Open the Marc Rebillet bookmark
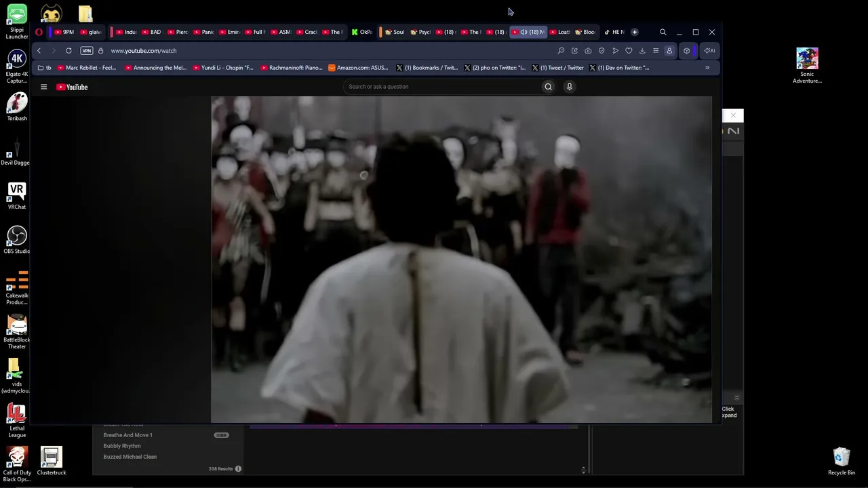The width and height of the screenshot is (868, 488). click(x=87, y=68)
